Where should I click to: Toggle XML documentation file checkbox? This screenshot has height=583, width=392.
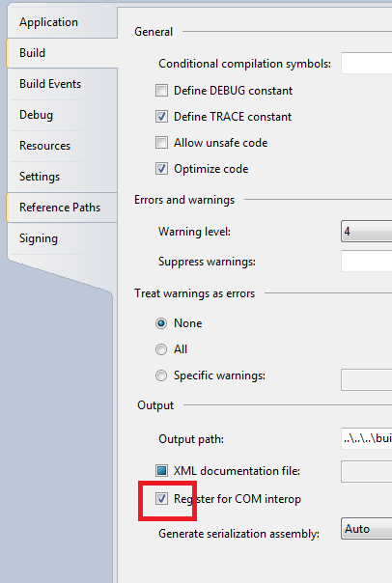(x=161, y=471)
